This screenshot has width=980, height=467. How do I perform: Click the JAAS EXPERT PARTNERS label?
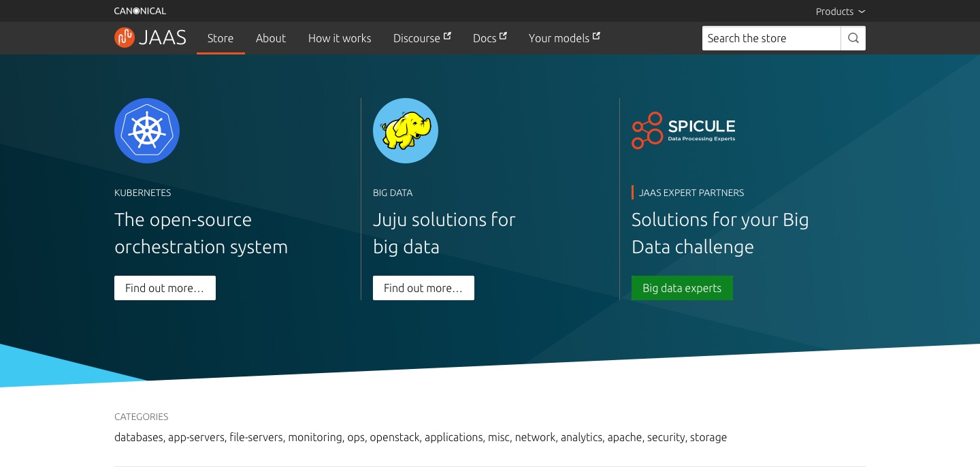(691, 193)
